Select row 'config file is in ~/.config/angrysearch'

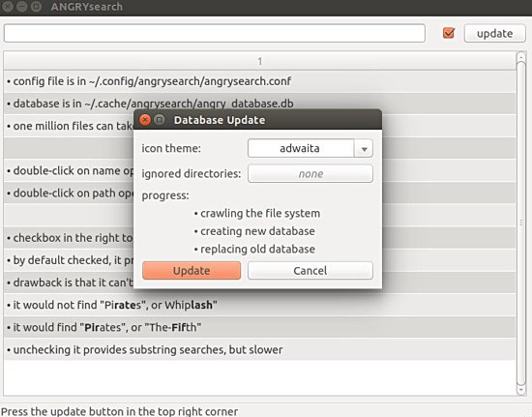(x=260, y=81)
